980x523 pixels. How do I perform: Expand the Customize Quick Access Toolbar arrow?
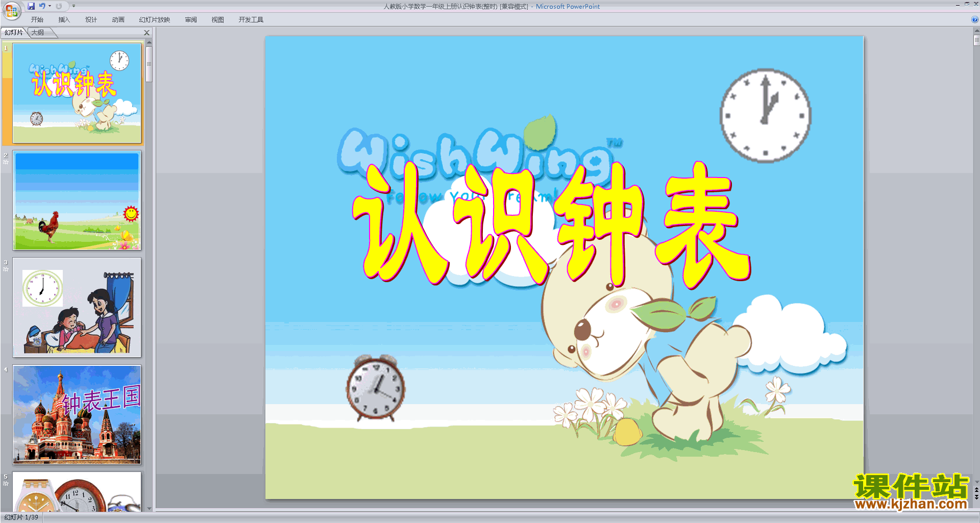click(x=73, y=6)
